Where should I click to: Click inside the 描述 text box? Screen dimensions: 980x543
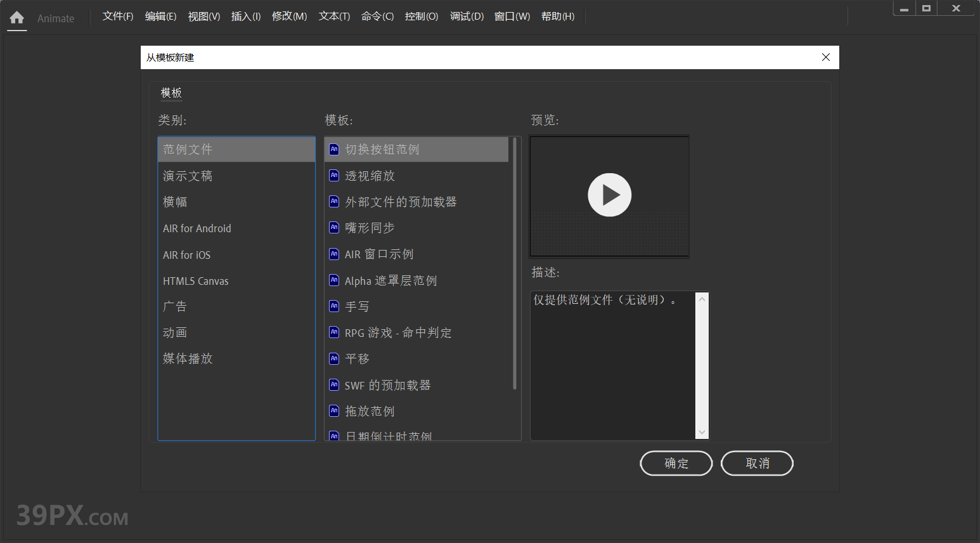[x=613, y=365]
